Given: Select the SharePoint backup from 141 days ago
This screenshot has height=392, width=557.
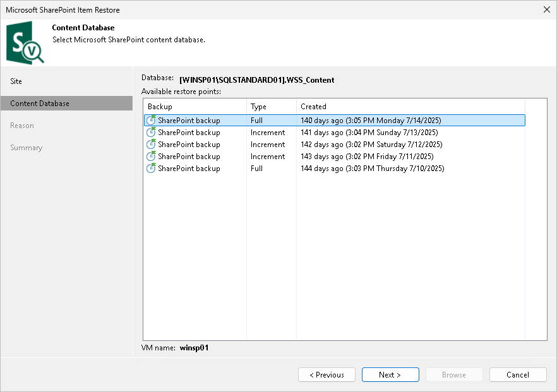Looking at the screenshot, I should click(335, 133).
